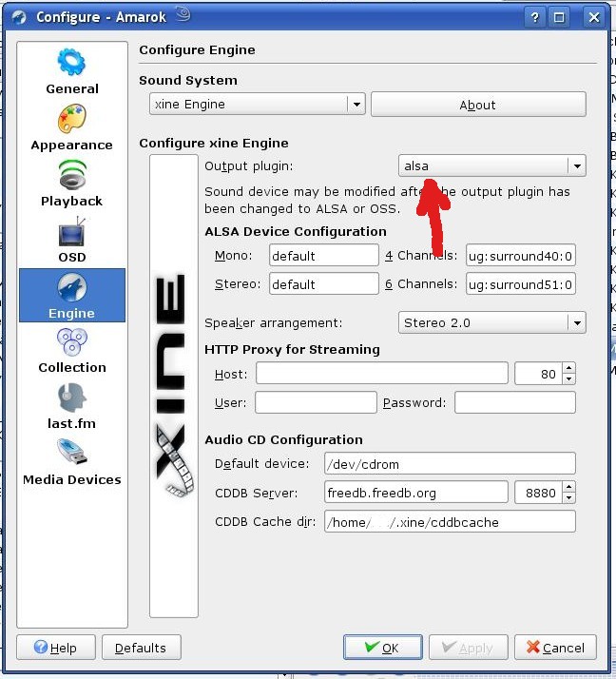Open the last.fm headphones icon
The height and width of the screenshot is (679, 616).
[72, 398]
